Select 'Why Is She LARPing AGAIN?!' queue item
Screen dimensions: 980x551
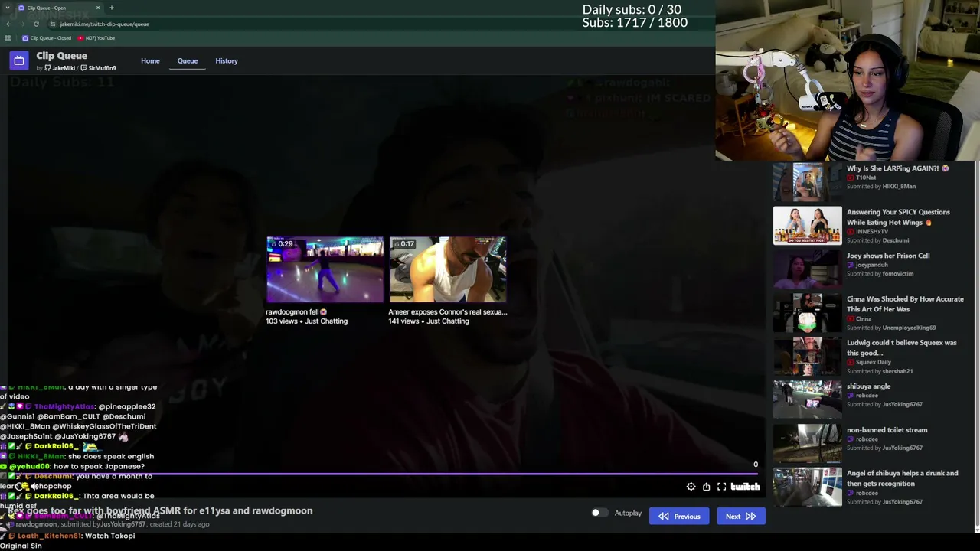tap(897, 168)
